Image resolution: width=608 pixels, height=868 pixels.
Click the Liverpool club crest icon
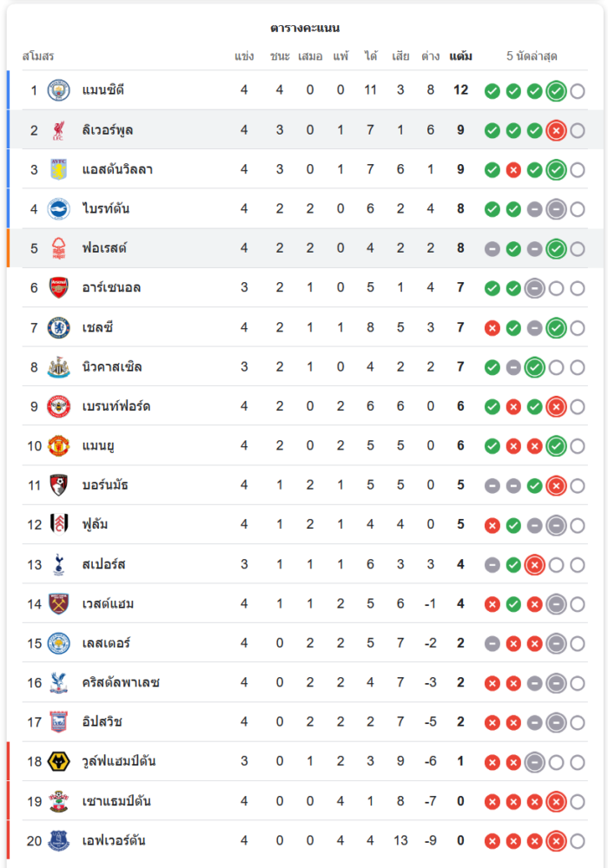[58, 130]
